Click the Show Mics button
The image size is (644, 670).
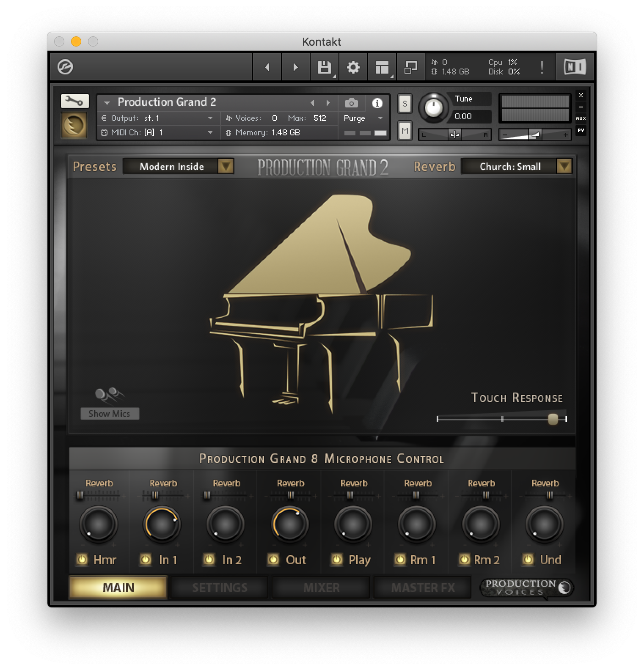[110, 414]
